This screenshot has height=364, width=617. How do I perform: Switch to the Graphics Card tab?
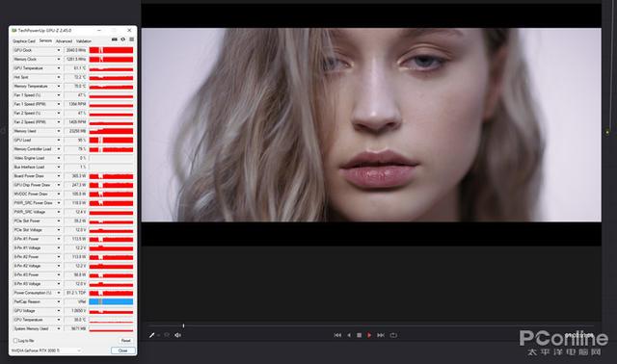pyautogui.click(x=24, y=40)
